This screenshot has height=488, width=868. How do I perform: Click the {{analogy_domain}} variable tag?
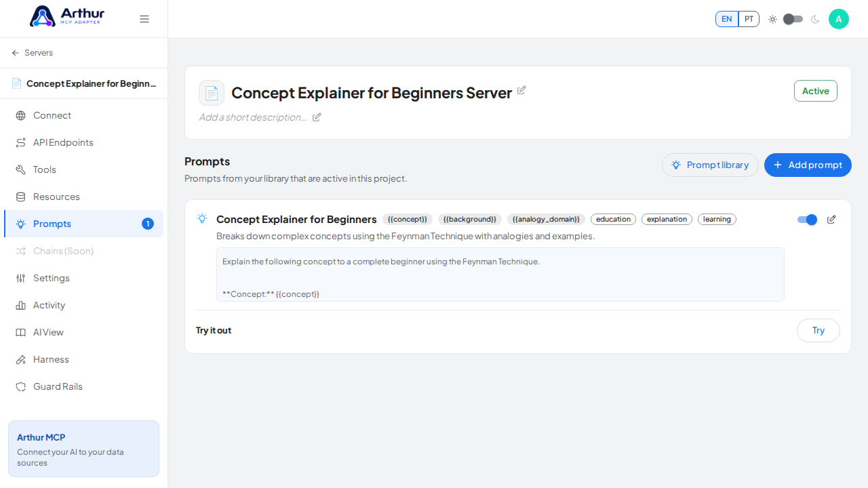click(x=546, y=219)
